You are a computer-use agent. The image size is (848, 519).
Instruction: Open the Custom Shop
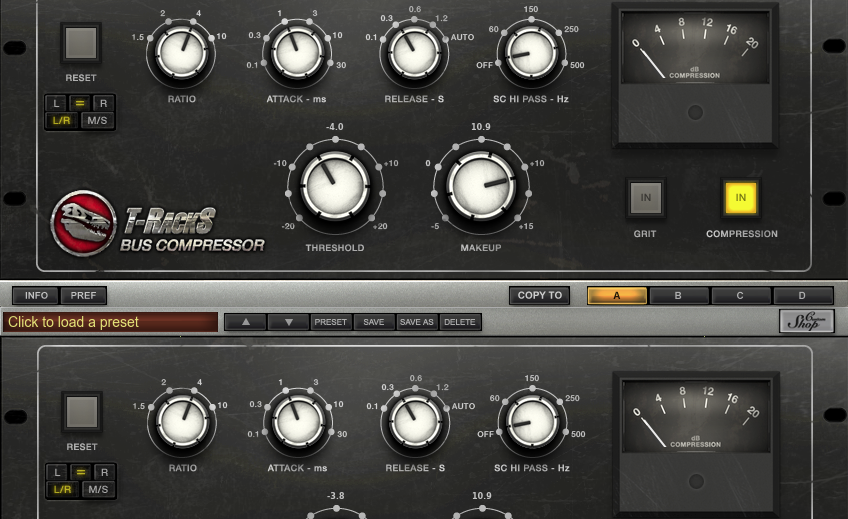pos(806,322)
